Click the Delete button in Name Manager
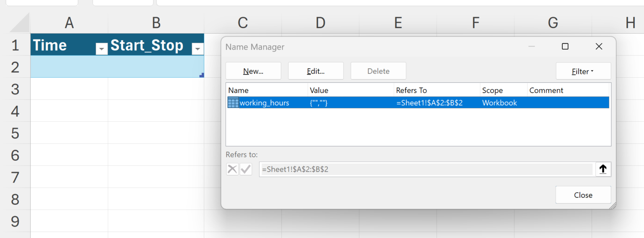Image resolution: width=644 pixels, height=238 pixels. (x=378, y=71)
